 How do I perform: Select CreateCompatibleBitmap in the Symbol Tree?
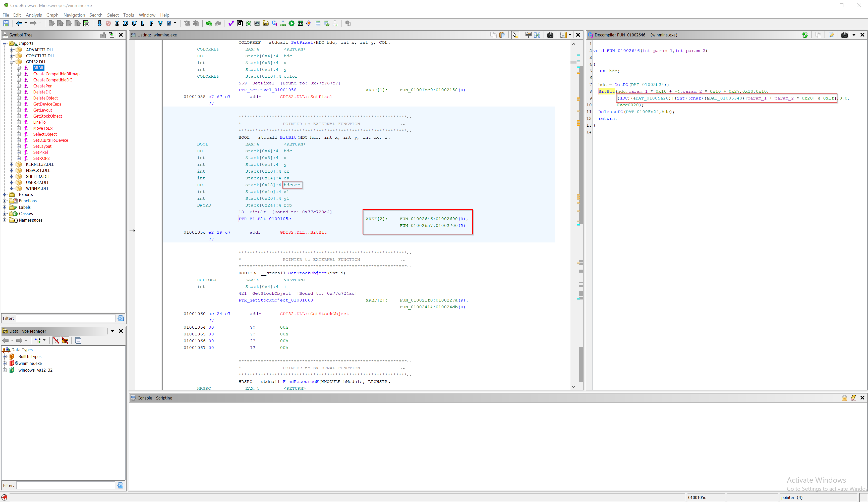[x=56, y=74]
